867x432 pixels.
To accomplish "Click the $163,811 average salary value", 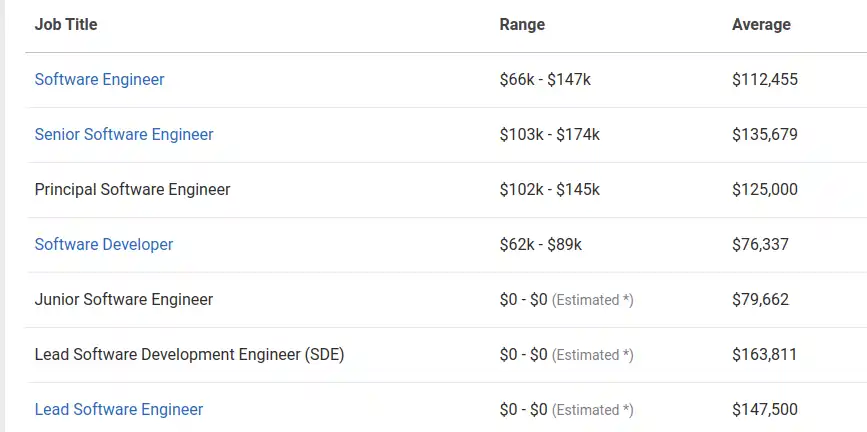I will click(765, 355).
